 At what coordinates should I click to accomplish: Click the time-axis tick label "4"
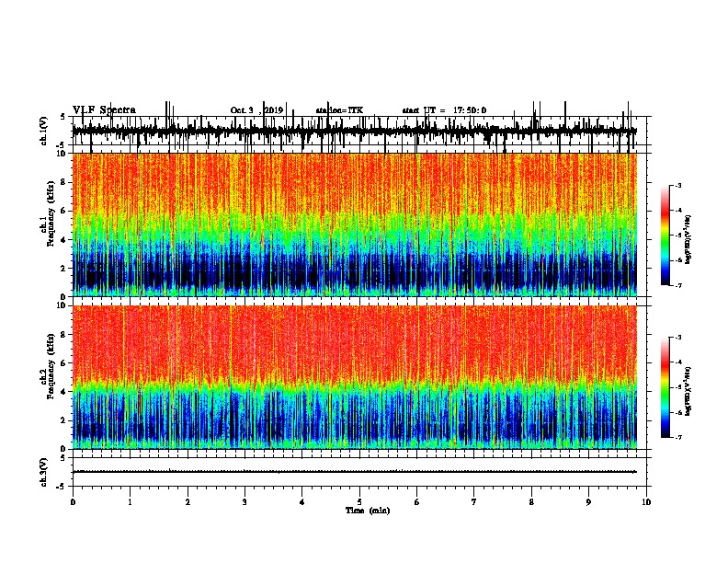coord(302,502)
